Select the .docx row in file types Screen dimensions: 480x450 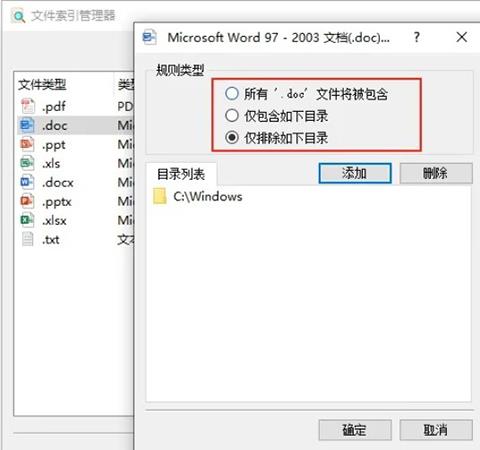pyautogui.click(x=76, y=182)
